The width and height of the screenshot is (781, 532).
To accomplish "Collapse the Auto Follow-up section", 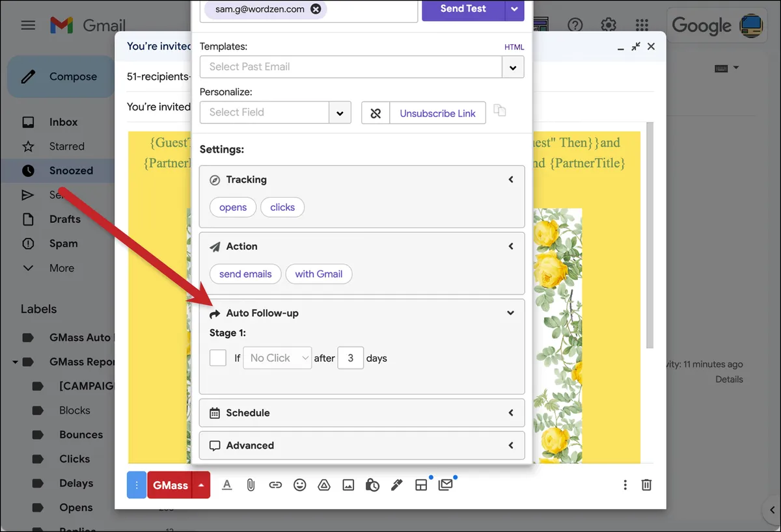I will tap(511, 313).
